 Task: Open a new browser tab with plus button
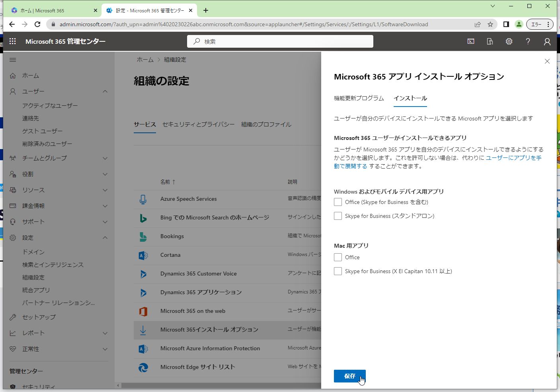click(x=206, y=10)
